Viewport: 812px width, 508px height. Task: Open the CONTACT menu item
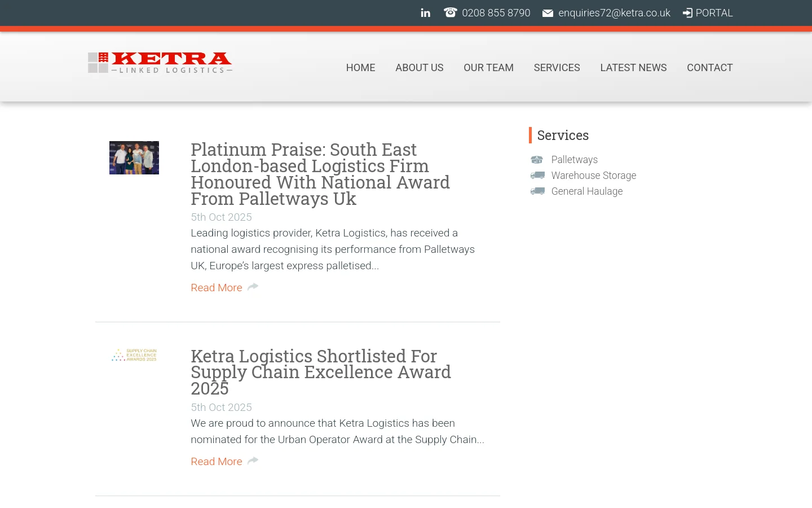[710, 68]
